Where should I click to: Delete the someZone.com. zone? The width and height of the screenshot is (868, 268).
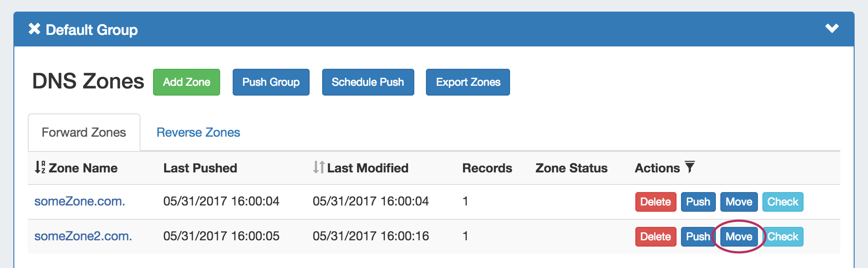[655, 202]
